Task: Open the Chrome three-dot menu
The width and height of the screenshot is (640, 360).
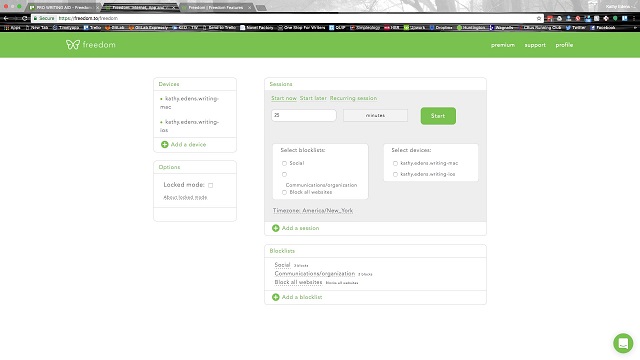Action: pyautogui.click(x=634, y=18)
